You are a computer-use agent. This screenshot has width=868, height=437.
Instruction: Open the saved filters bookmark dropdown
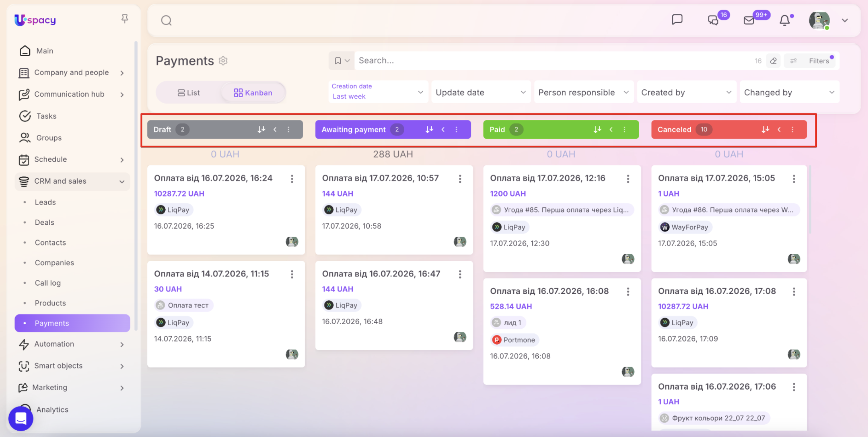tap(342, 60)
